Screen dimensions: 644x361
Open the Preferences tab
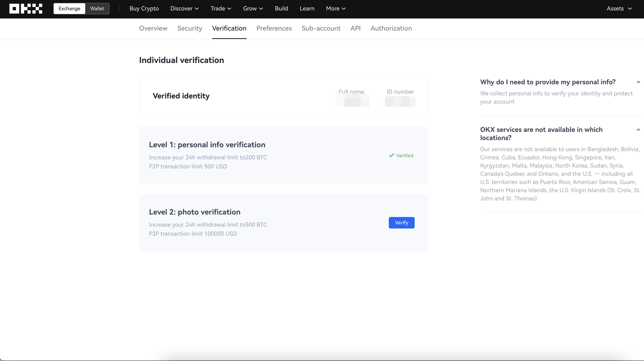[x=274, y=28]
